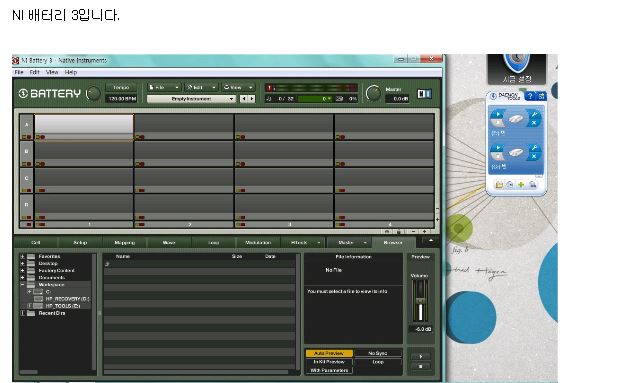Viewport: 633px width, 383px height.
Task: Expand the Favorites folder in tree
Action: [x=23, y=257]
